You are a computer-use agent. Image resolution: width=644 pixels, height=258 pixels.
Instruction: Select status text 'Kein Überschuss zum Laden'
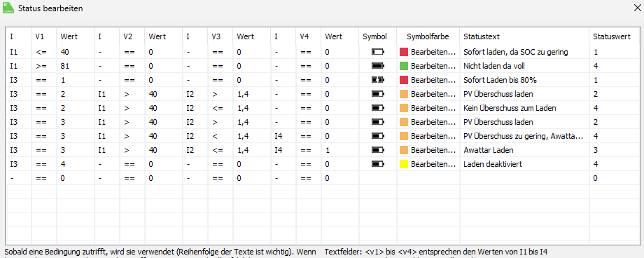(x=510, y=108)
